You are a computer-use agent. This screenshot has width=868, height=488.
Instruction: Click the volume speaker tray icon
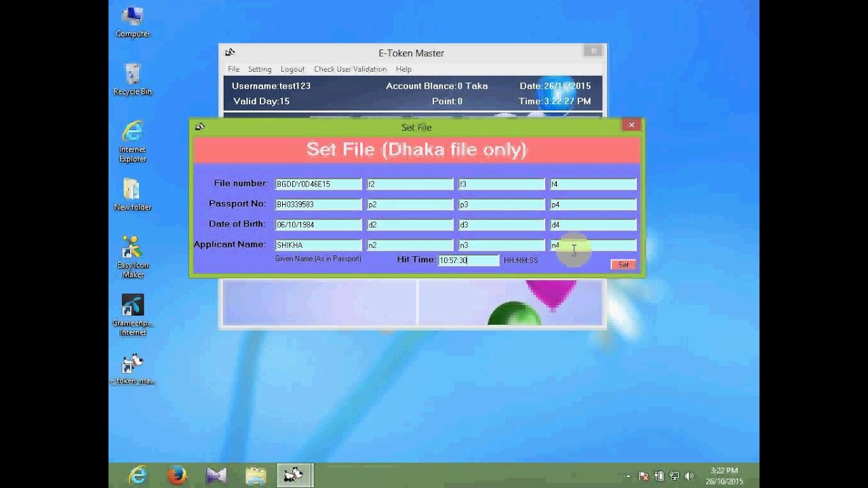tap(690, 476)
